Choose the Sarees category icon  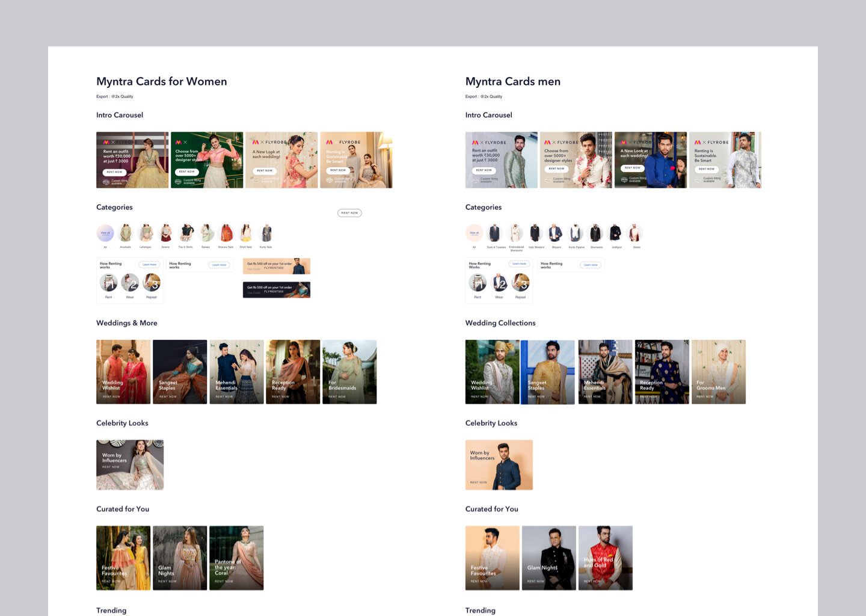tap(206, 233)
